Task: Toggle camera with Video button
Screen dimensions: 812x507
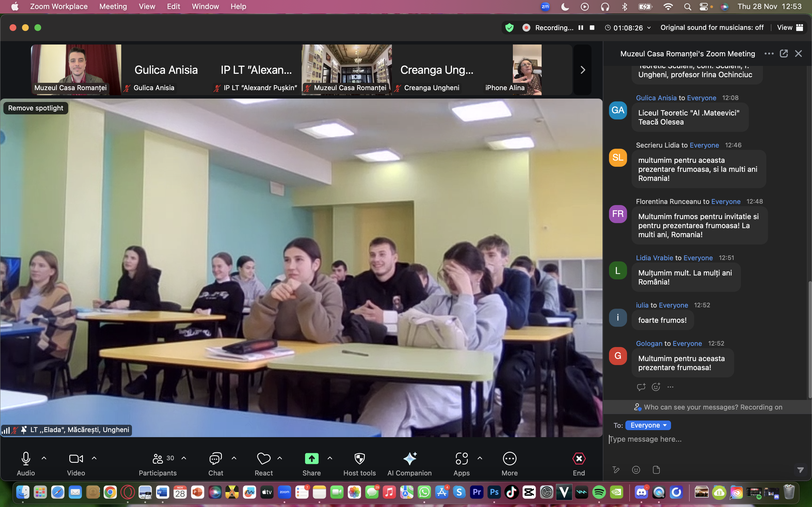Action: [76, 458]
